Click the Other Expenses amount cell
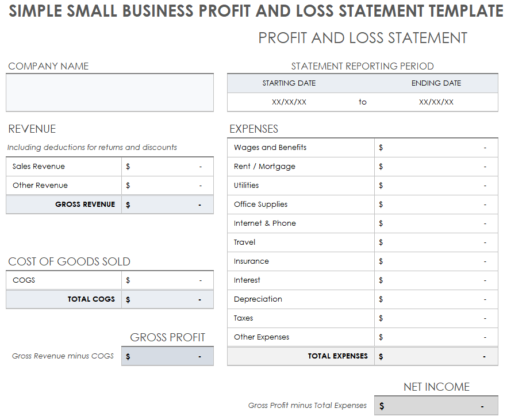 [436, 337]
